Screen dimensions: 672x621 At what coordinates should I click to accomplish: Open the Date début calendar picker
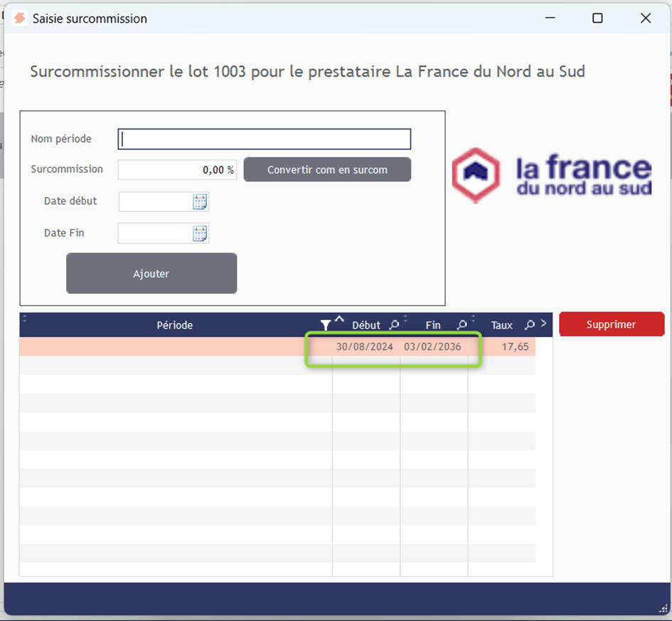[200, 201]
